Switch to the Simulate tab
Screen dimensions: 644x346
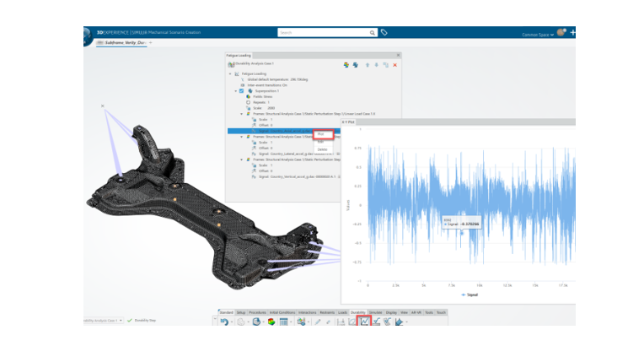tap(374, 311)
